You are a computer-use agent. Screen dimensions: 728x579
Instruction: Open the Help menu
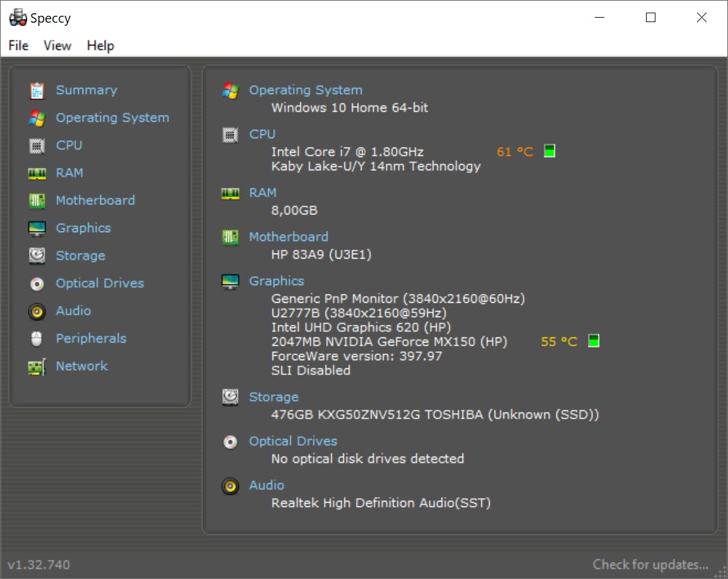(x=100, y=45)
